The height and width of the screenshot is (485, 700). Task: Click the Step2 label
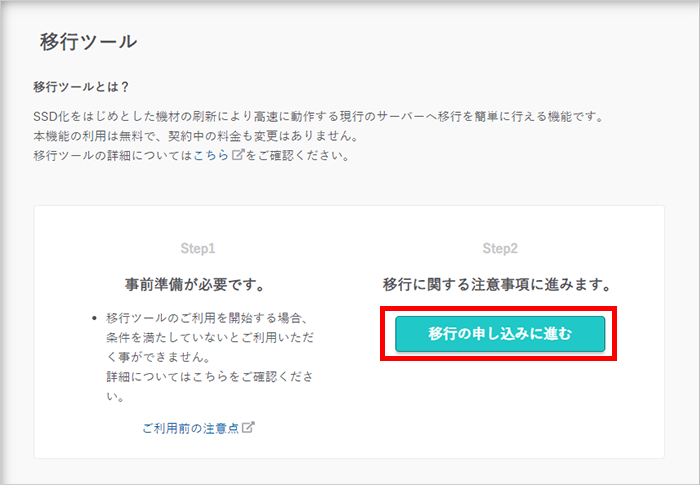click(500, 248)
